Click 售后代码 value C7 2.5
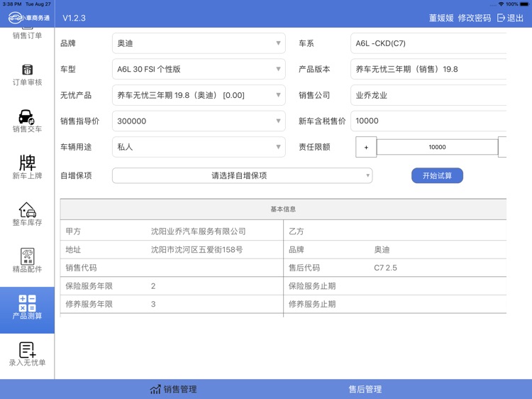 tap(385, 268)
